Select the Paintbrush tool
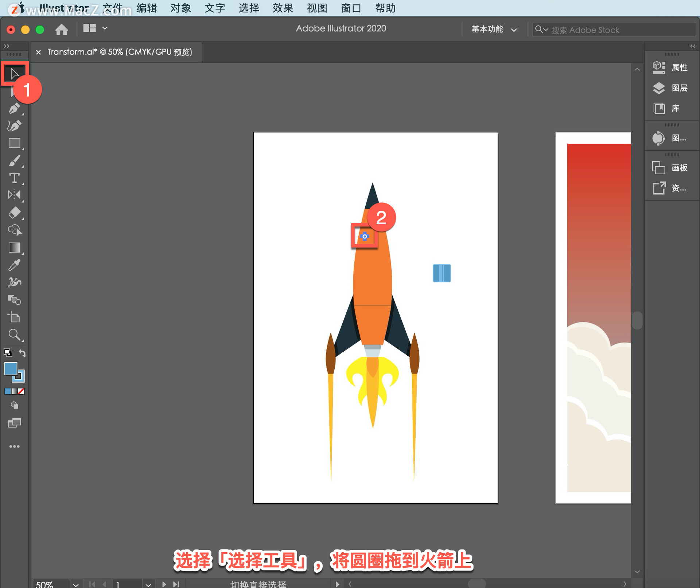This screenshot has width=700, height=588. click(14, 160)
